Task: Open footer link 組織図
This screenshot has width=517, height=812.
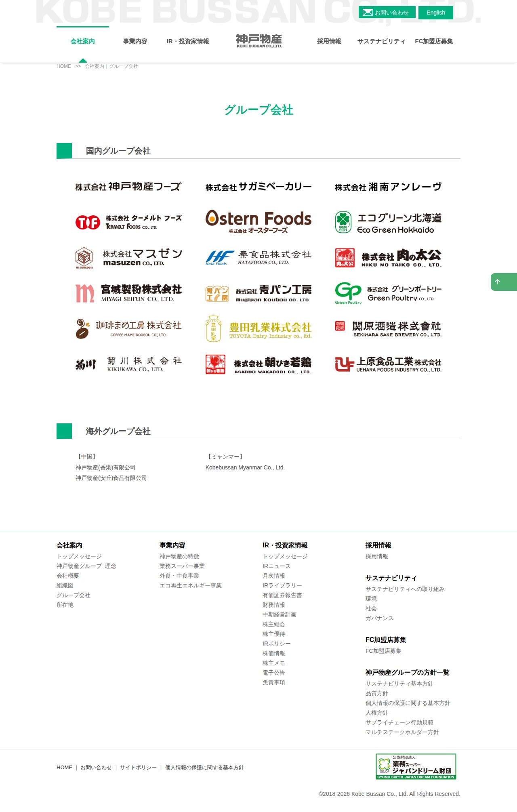Action: point(65,585)
